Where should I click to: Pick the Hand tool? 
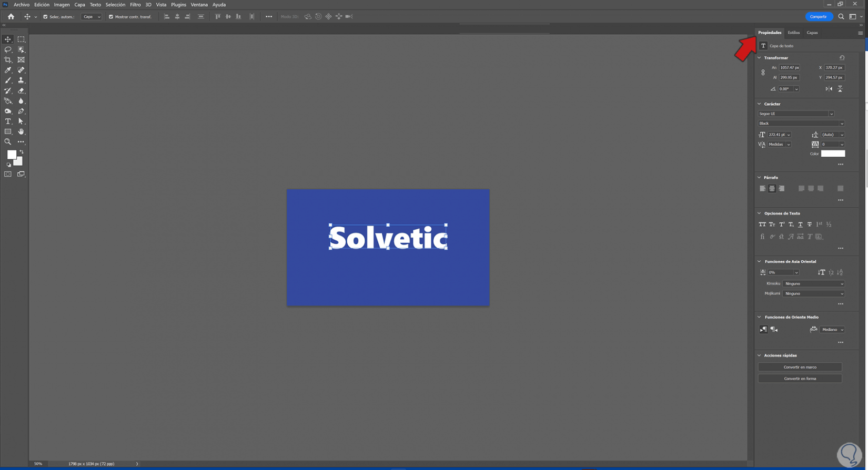click(x=21, y=131)
